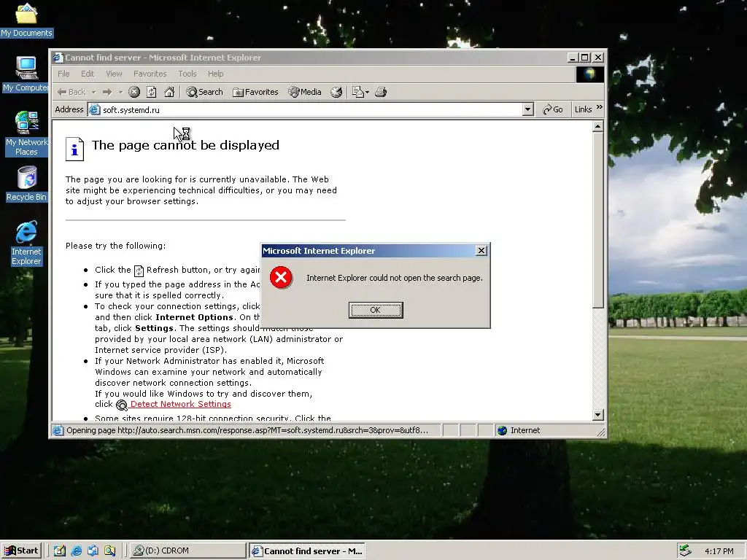Click the info icon beside page heading

[x=74, y=149]
